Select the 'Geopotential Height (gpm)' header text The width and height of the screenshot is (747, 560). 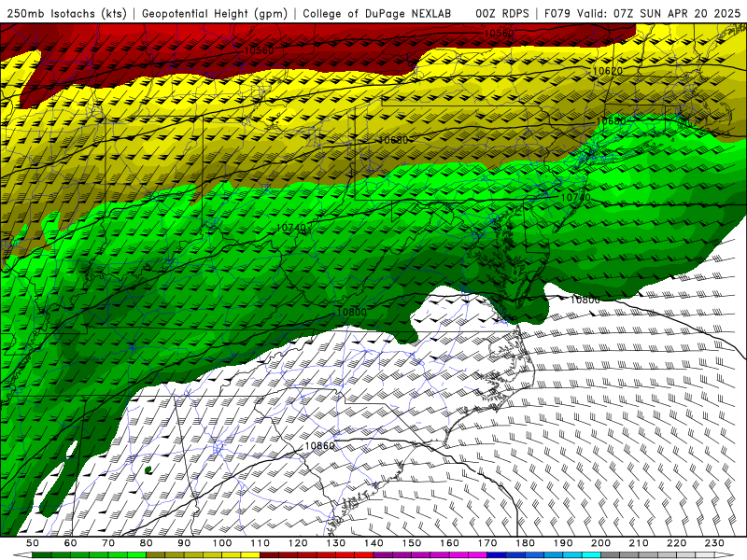[215, 13]
